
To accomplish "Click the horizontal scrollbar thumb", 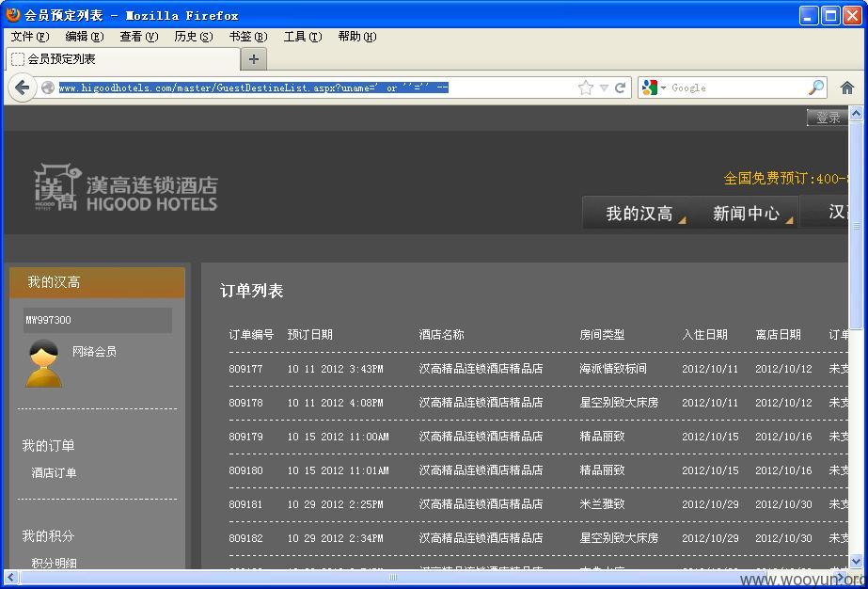I will 393,578.
